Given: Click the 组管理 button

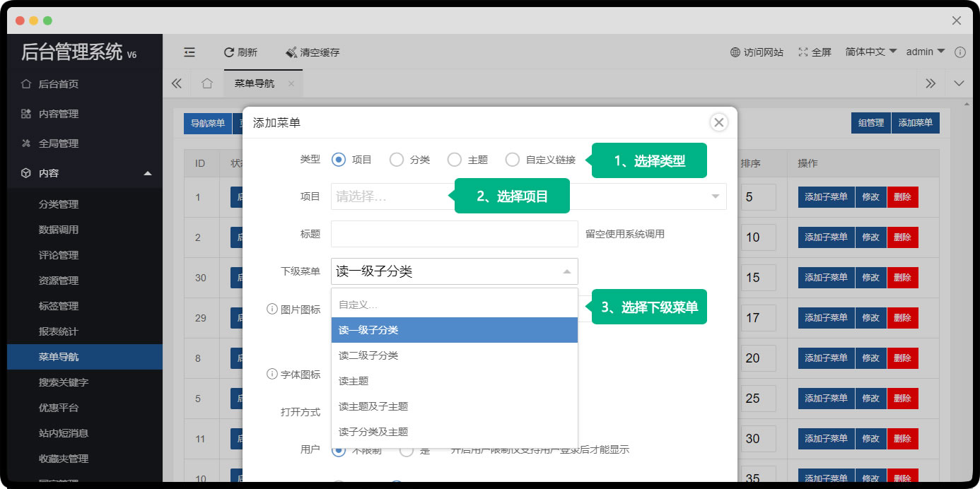Looking at the screenshot, I should 870,123.
